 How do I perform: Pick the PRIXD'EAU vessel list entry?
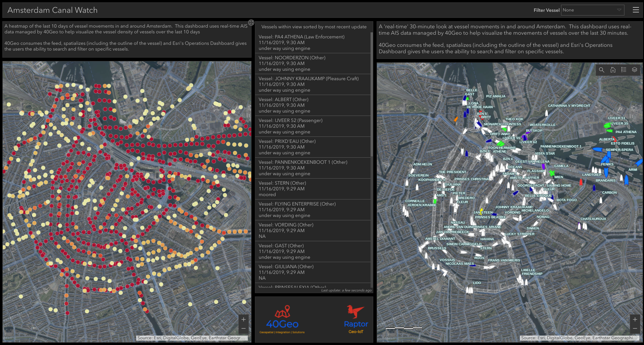[x=313, y=147]
